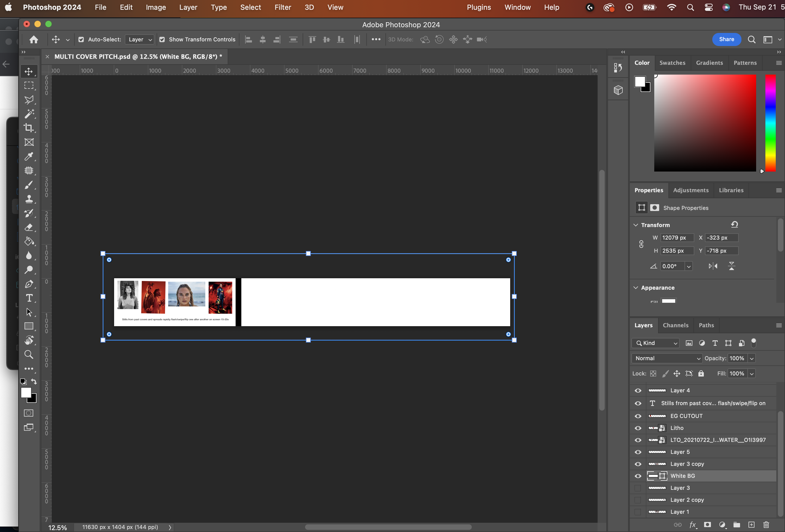Select the Brush tool
This screenshot has width=785, height=532.
tap(29, 185)
